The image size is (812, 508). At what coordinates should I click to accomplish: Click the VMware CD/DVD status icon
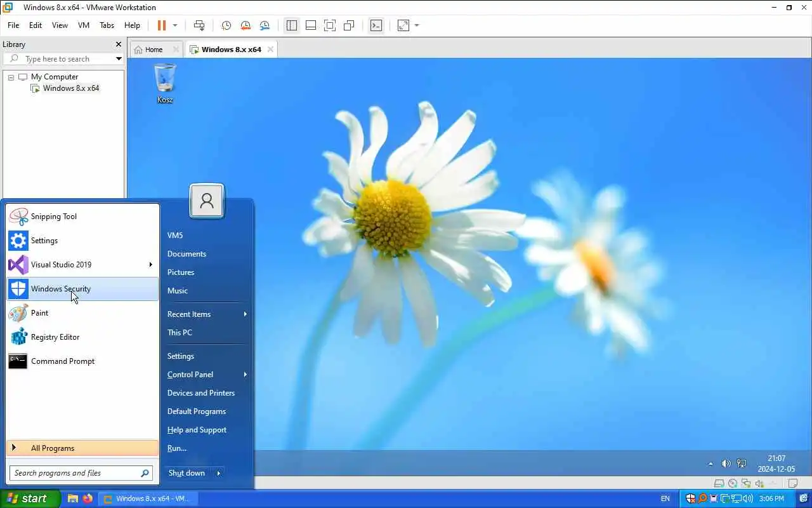click(733, 483)
